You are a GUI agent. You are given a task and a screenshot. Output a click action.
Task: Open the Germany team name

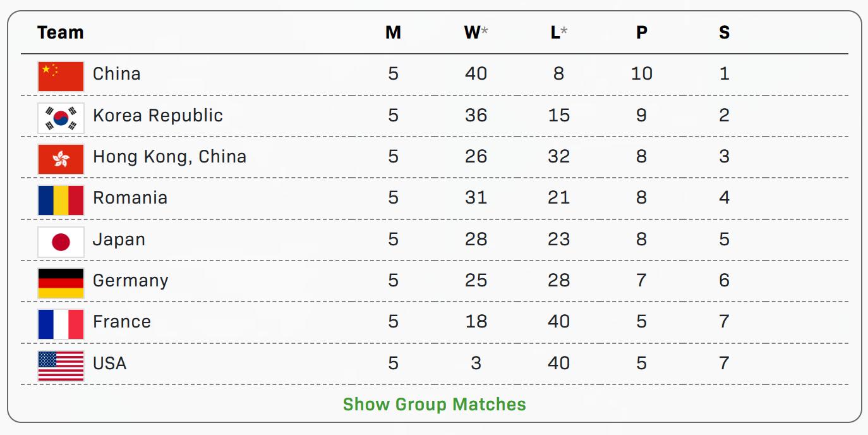click(x=130, y=281)
